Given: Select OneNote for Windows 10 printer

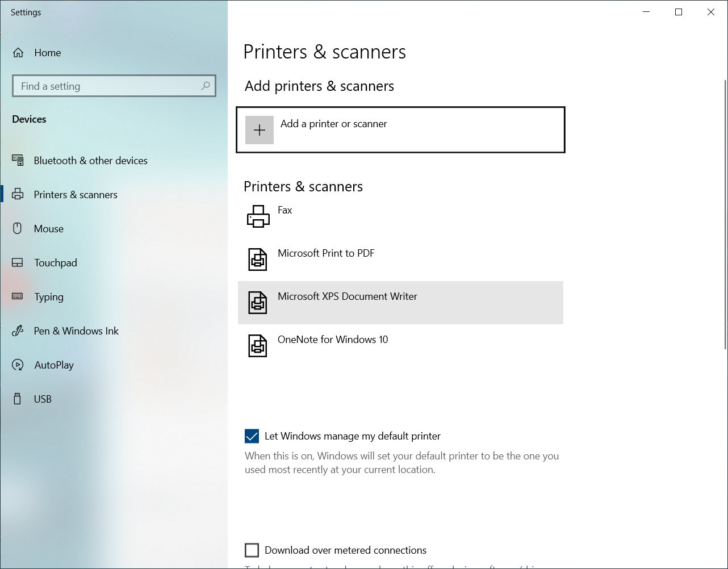Looking at the screenshot, I should 400,346.
